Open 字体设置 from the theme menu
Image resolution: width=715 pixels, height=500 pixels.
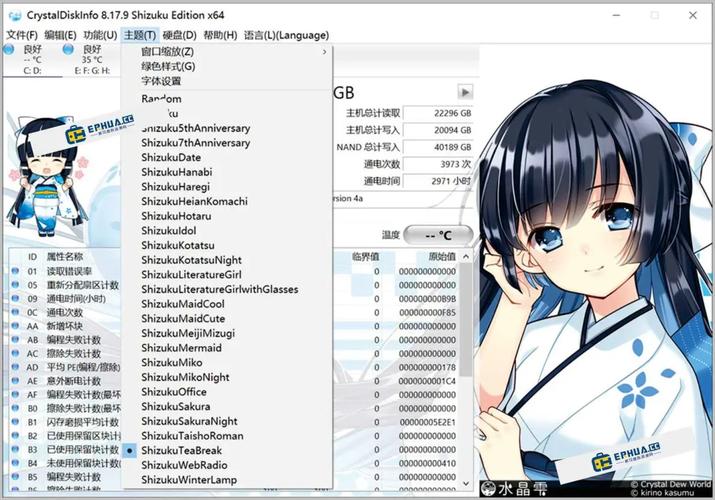pyautogui.click(x=161, y=81)
